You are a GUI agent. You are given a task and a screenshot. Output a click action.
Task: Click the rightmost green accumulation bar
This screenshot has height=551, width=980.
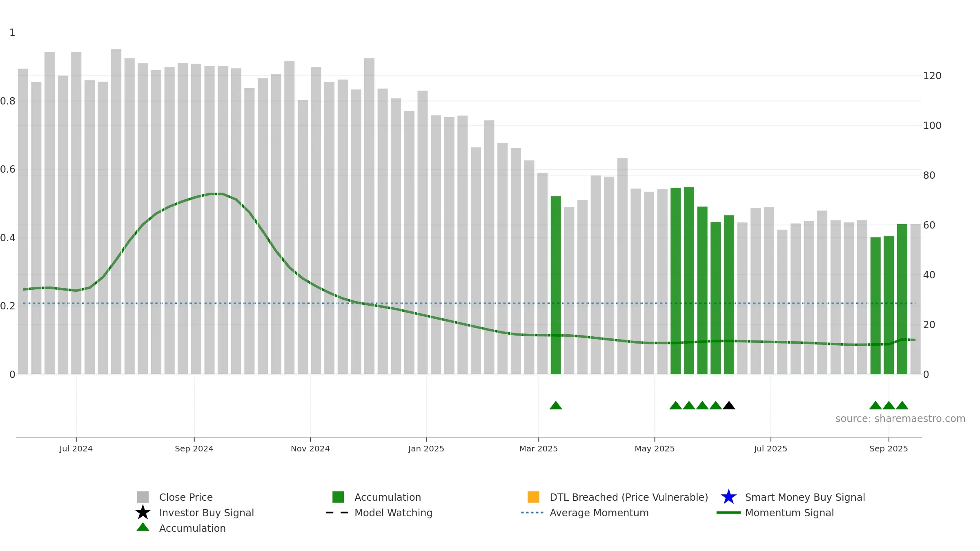pos(902,299)
